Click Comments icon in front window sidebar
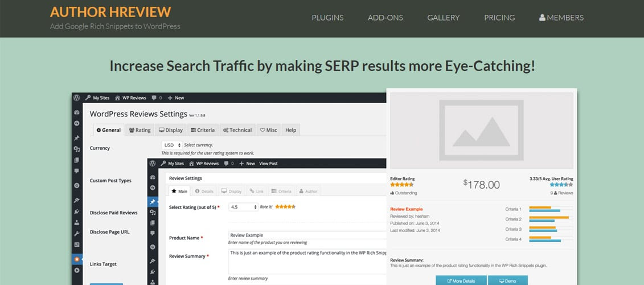Viewport: 644px width, 285px height. [x=153, y=234]
